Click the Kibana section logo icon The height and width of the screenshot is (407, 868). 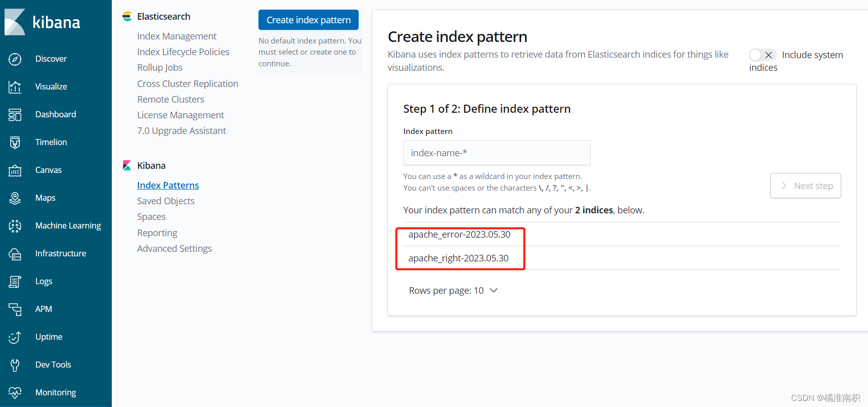pos(127,166)
